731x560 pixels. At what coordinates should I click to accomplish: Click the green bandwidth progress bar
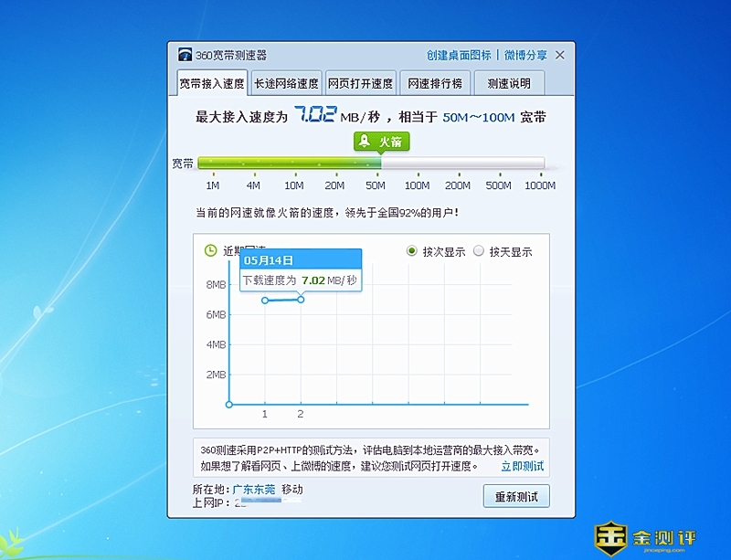point(290,164)
